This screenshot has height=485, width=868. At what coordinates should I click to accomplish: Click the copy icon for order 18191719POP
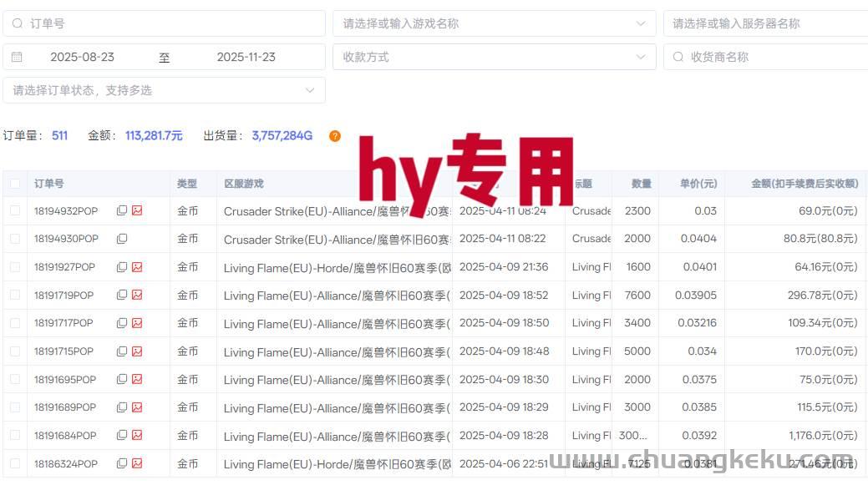click(x=122, y=296)
